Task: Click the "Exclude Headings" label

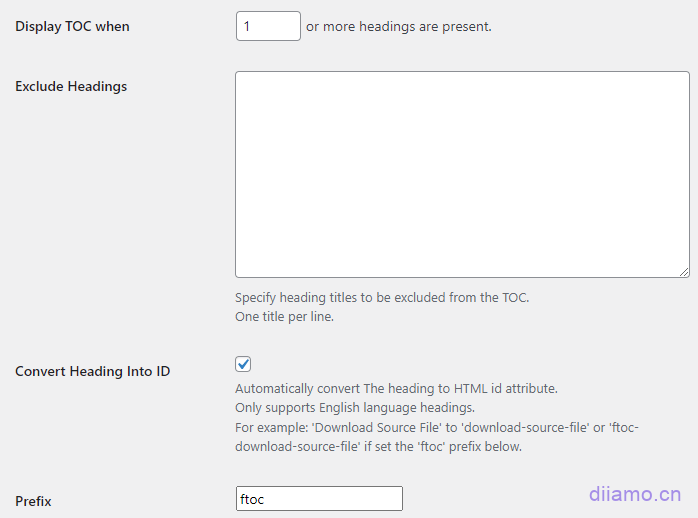Action: 71,86
